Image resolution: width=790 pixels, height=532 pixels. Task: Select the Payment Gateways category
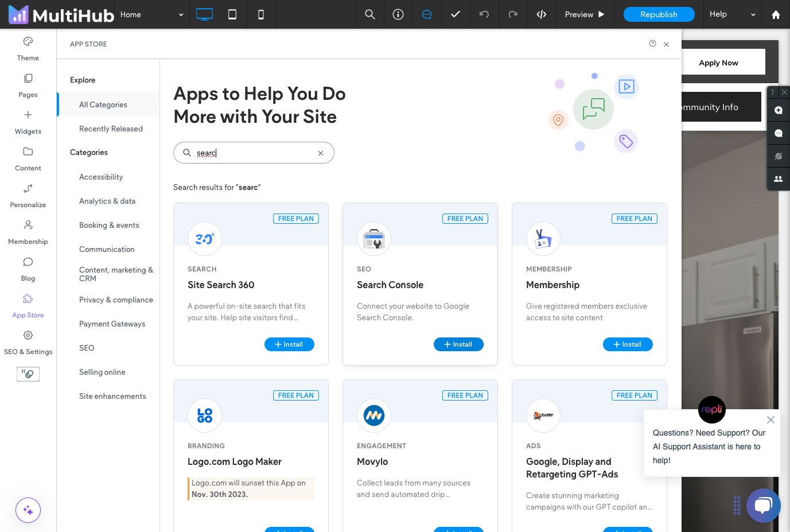tap(112, 324)
